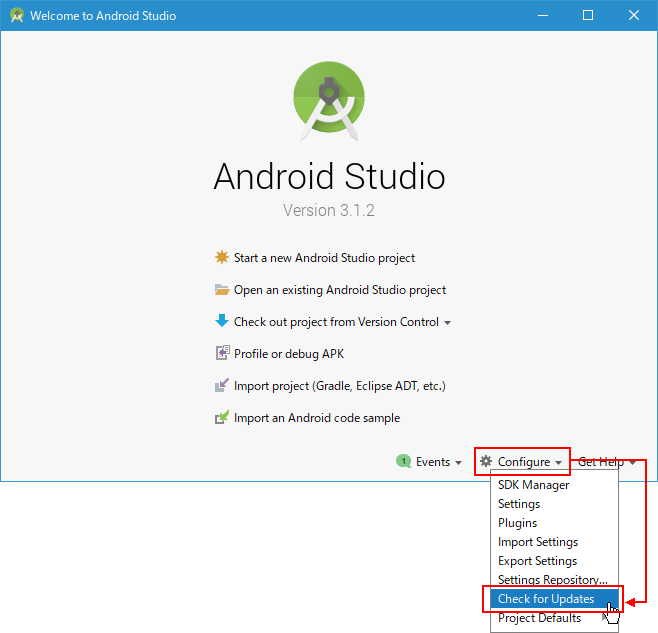658x633 pixels.
Task: Choose Profile or debug APK
Action: [x=289, y=354]
